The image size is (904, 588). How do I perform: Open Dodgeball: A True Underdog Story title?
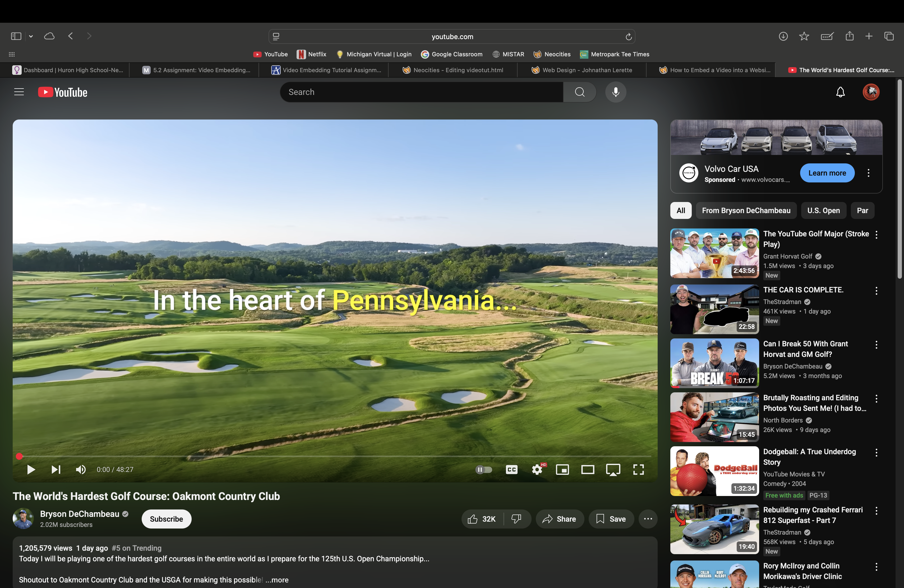pos(809,457)
